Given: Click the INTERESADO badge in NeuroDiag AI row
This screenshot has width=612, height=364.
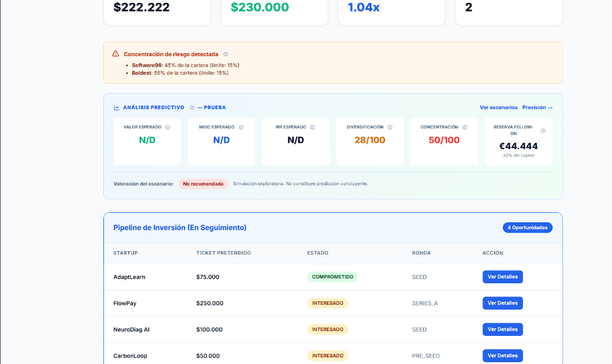Looking at the screenshot, I should pyautogui.click(x=328, y=329).
